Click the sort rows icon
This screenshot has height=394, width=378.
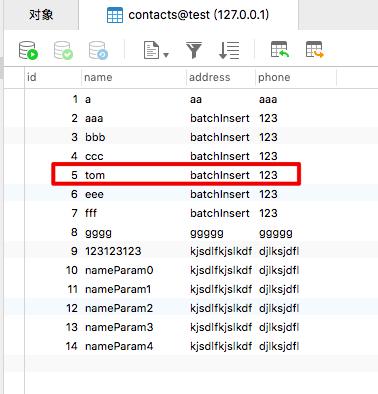click(229, 50)
